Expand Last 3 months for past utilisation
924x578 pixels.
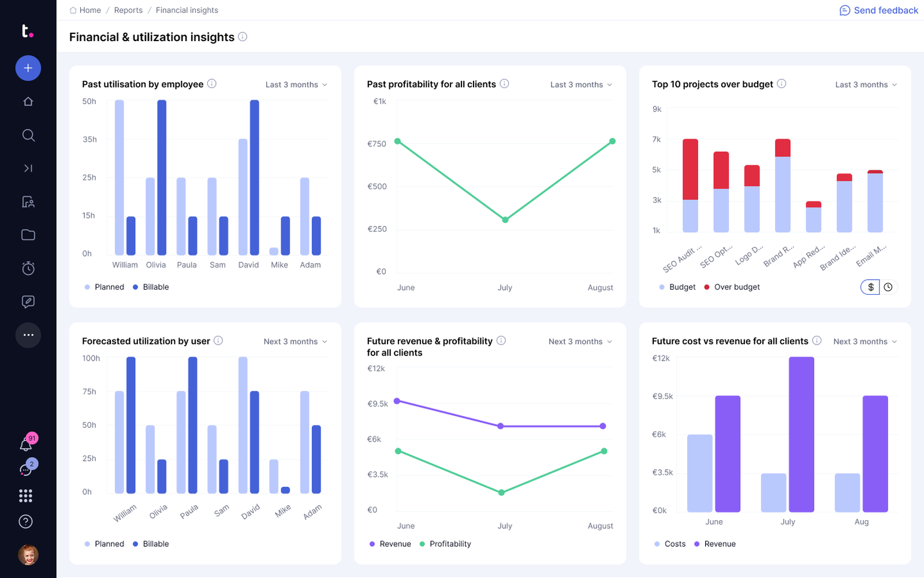pyautogui.click(x=296, y=85)
